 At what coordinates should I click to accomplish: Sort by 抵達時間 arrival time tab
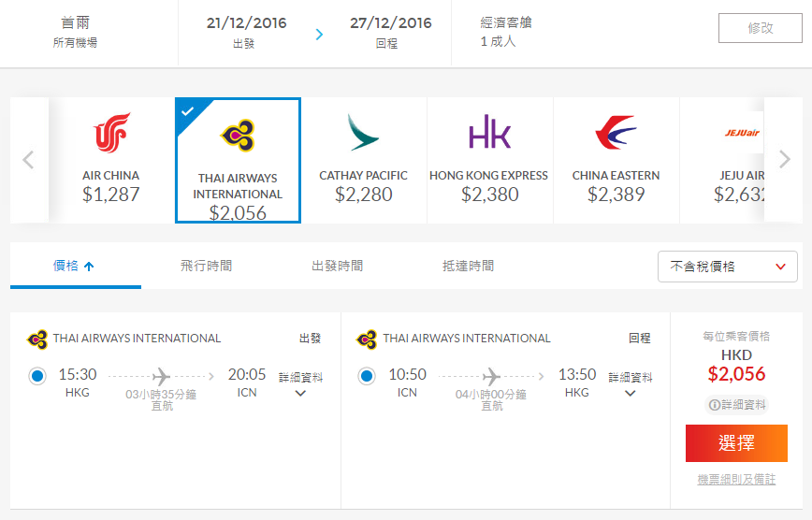click(468, 266)
